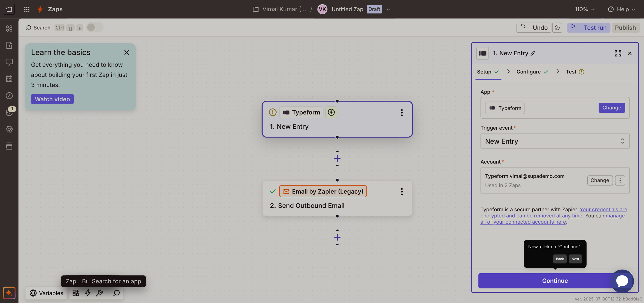Click the Publish button
This screenshot has width=644, height=303.
(x=625, y=27)
